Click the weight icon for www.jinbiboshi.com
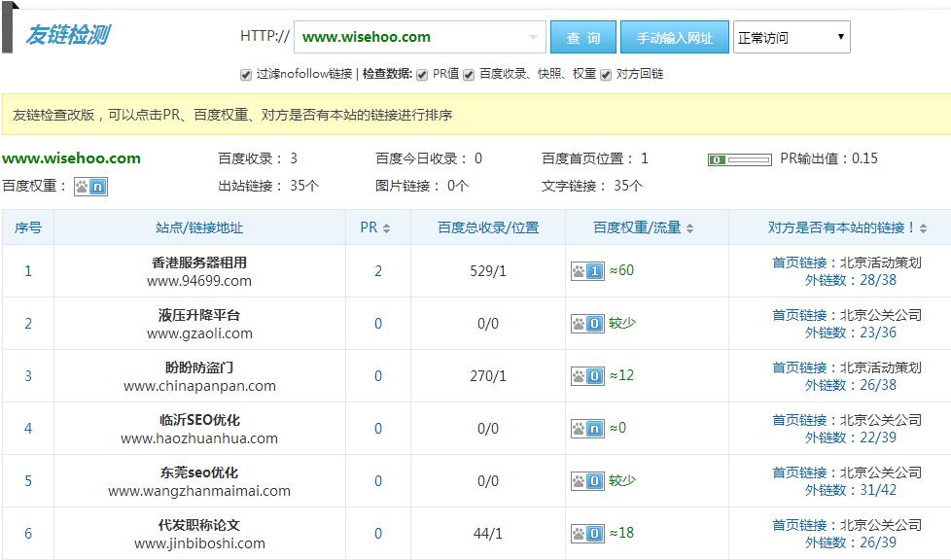 point(592,533)
